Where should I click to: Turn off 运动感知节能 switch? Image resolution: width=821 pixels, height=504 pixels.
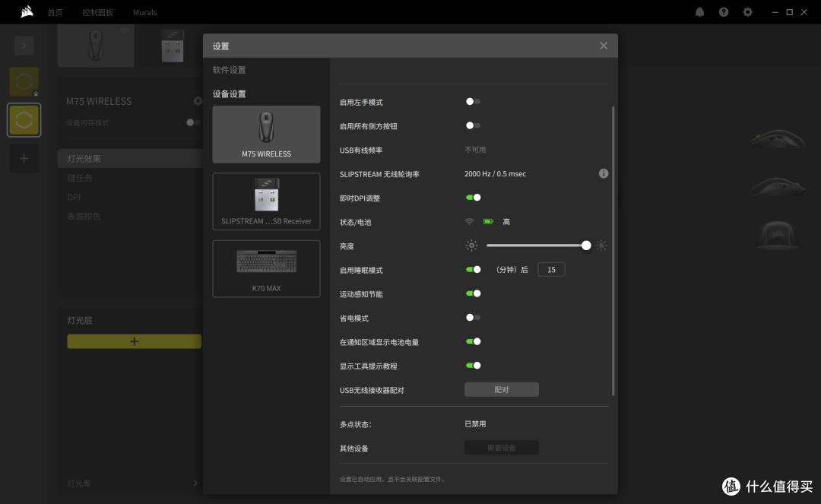[473, 293]
